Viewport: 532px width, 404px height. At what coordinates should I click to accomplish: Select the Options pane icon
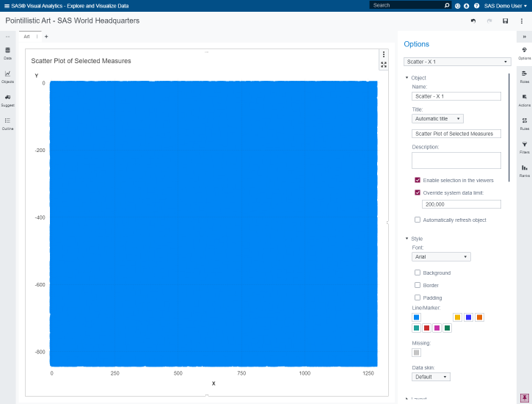[x=524, y=54]
